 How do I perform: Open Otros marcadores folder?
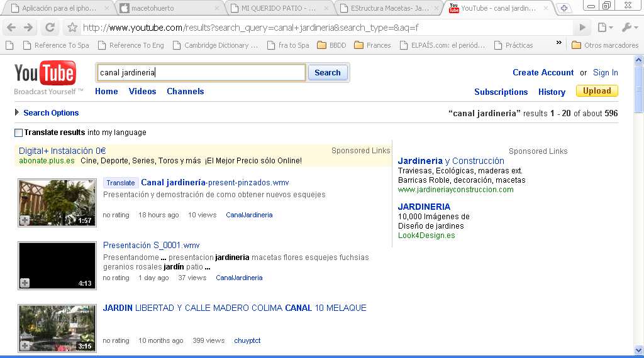(x=605, y=45)
